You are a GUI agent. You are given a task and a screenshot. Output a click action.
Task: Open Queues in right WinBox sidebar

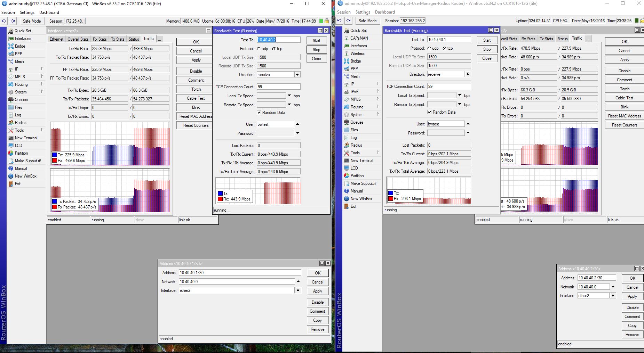click(x=357, y=122)
